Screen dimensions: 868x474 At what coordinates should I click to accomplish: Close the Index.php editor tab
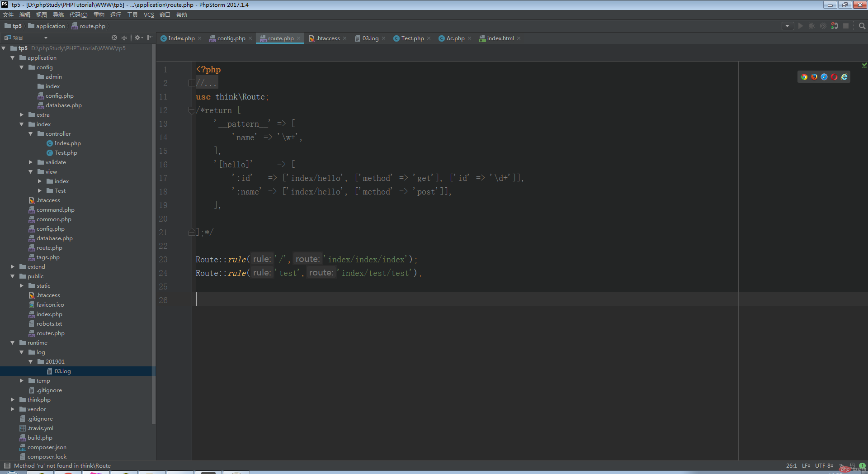(199, 38)
